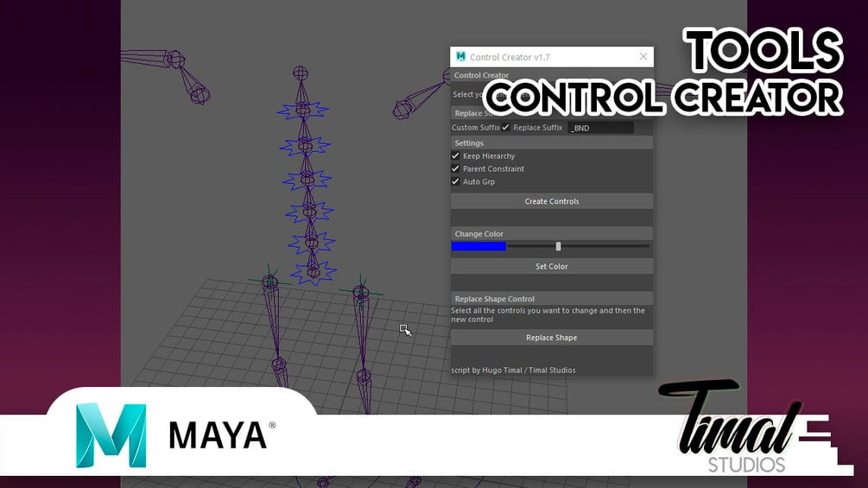The height and width of the screenshot is (488, 868).
Task: Disable the Parent Constraint checkbox
Action: tap(455, 168)
